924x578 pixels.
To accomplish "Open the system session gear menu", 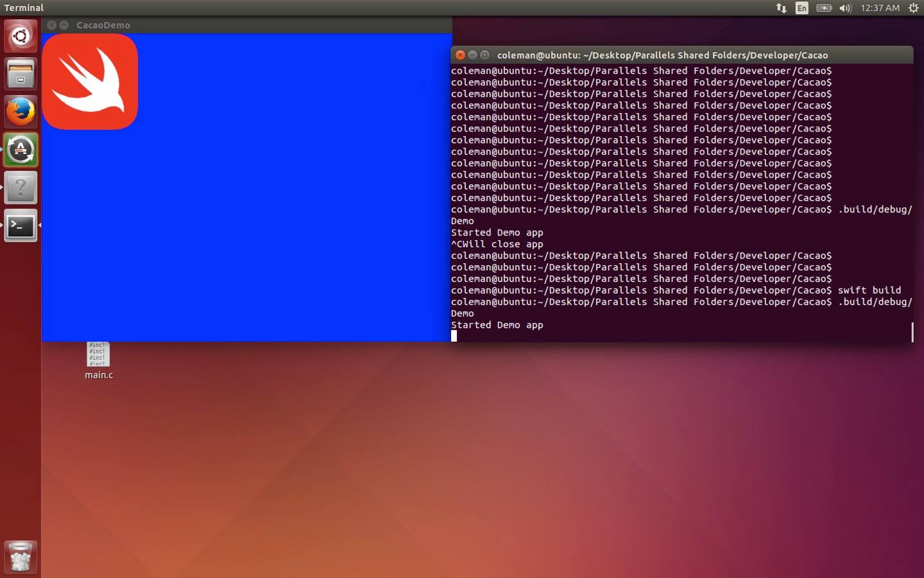I will pyautogui.click(x=913, y=8).
